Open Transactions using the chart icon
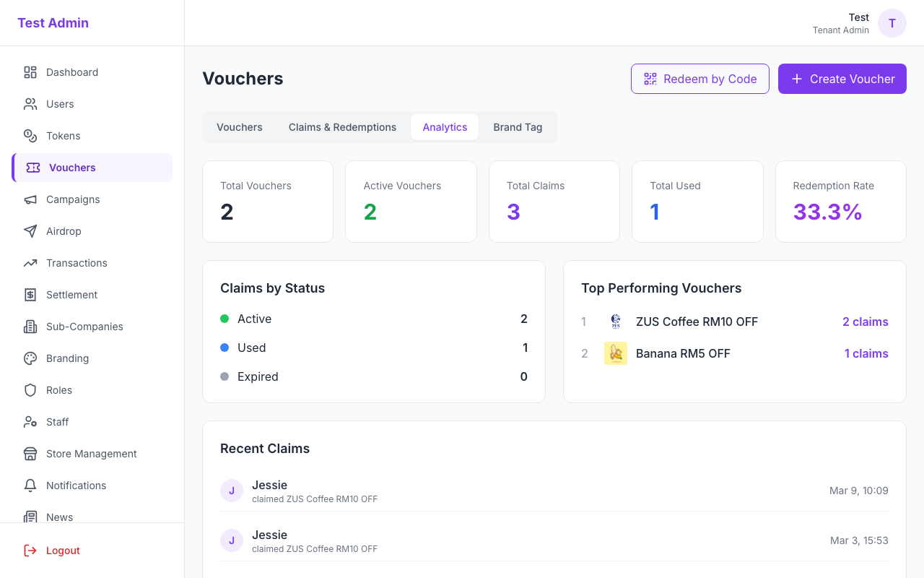This screenshot has height=578, width=924. (30, 263)
